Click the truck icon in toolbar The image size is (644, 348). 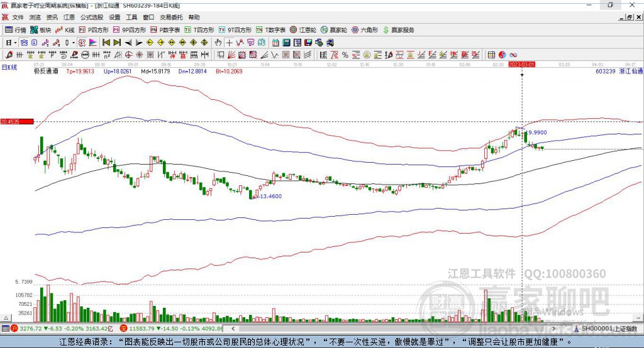(330, 43)
